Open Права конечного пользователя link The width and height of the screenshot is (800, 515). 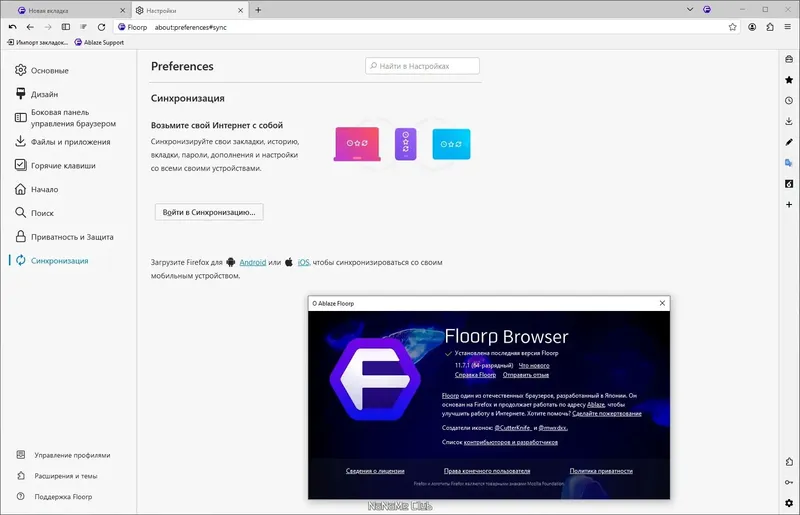(x=487, y=471)
